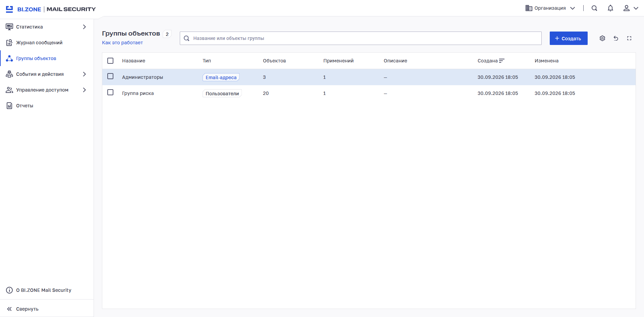The width and height of the screenshot is (644, 317).
Task: Click the Журнал сообщений icon
Action: click(x=9, y=43)
